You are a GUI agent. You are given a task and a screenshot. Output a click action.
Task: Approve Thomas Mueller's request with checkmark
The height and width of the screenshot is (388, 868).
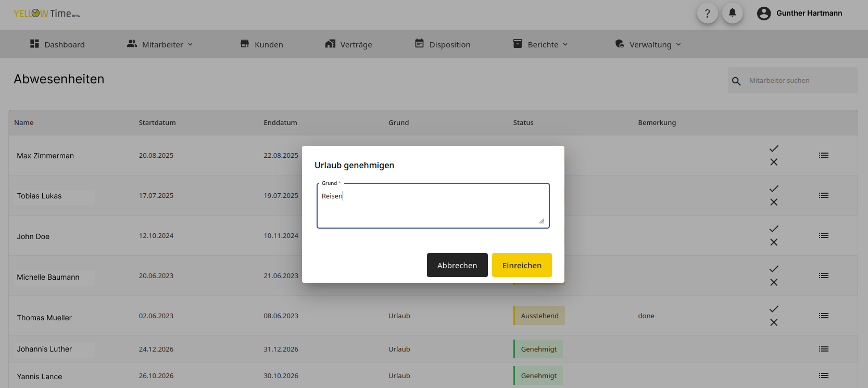pyautogui.click(x=774, y=309)
